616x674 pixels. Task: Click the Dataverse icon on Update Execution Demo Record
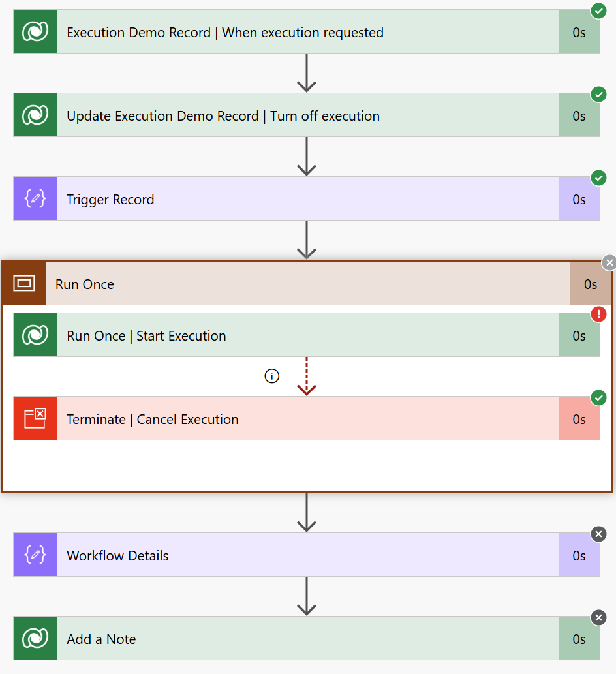point(35,115)
